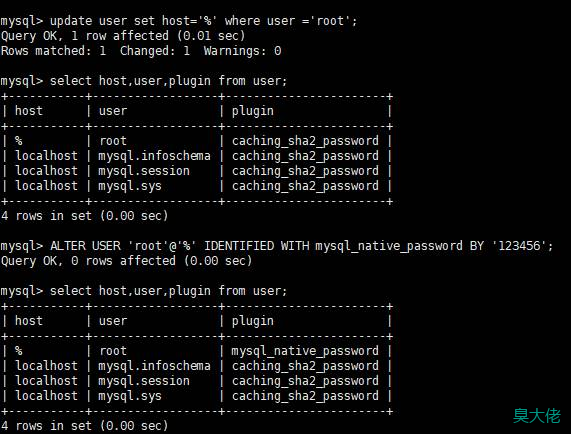This screenshot has height=434, width=571.
Task: Click the second select host,user,plugin command
Action: click(143, 291)
